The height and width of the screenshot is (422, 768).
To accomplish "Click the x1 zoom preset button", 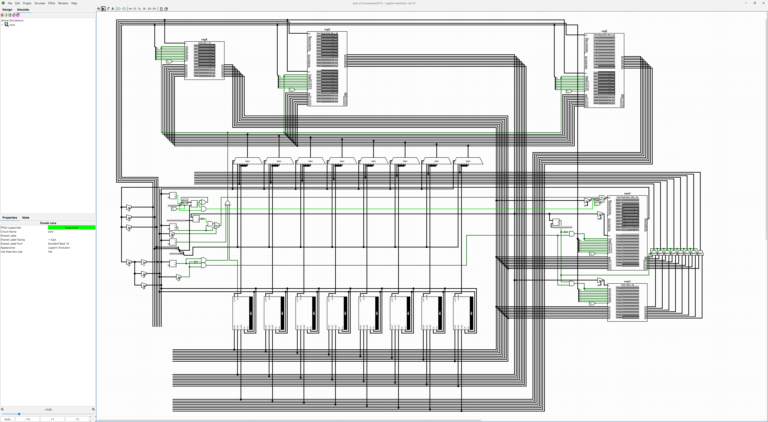I will 52,419.
